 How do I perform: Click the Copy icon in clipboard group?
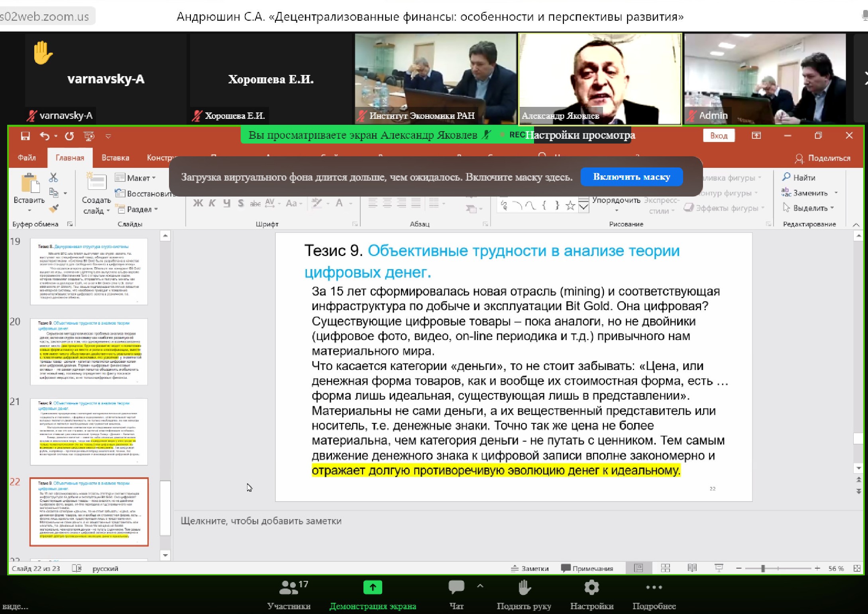(x=53, y=193)
